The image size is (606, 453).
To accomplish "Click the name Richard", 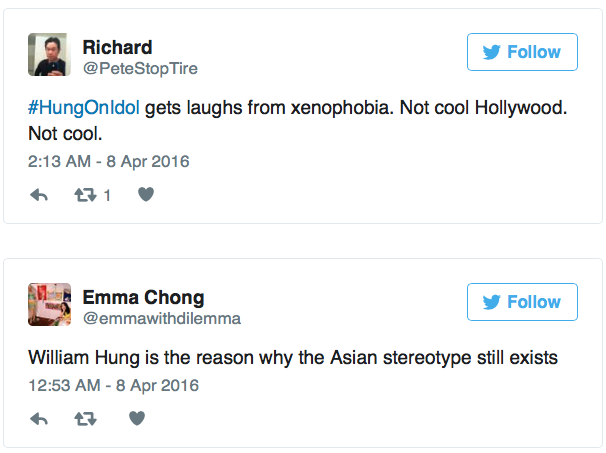I will click(117, 47).
